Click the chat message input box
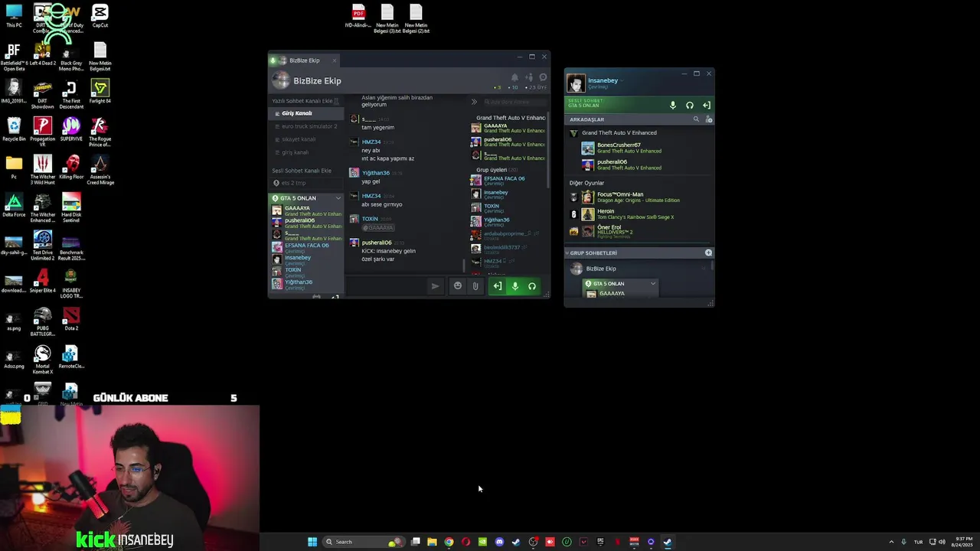 387,286
